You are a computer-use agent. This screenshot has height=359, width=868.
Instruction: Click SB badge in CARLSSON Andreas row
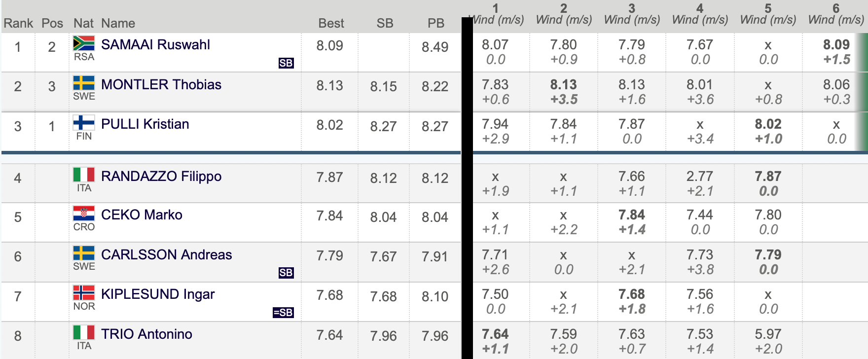click(x=286, y=273)
